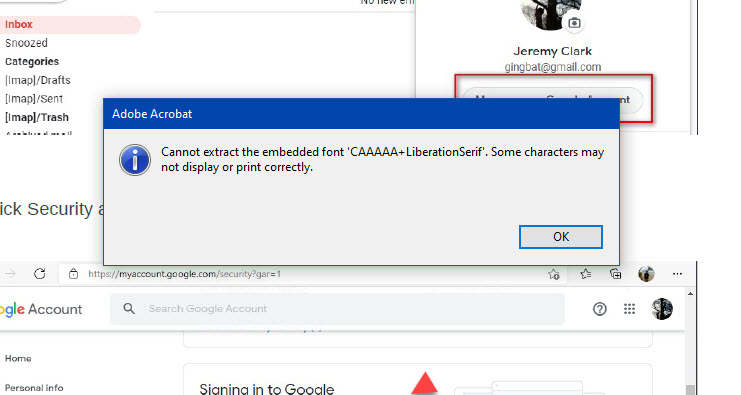Open the Google apps grid launcher

point(629,309)
